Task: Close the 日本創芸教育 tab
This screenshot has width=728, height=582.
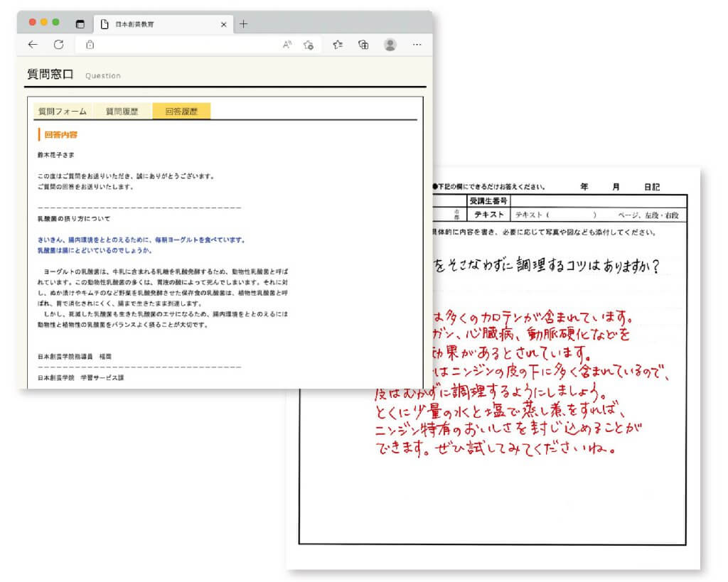Action: 224,24
